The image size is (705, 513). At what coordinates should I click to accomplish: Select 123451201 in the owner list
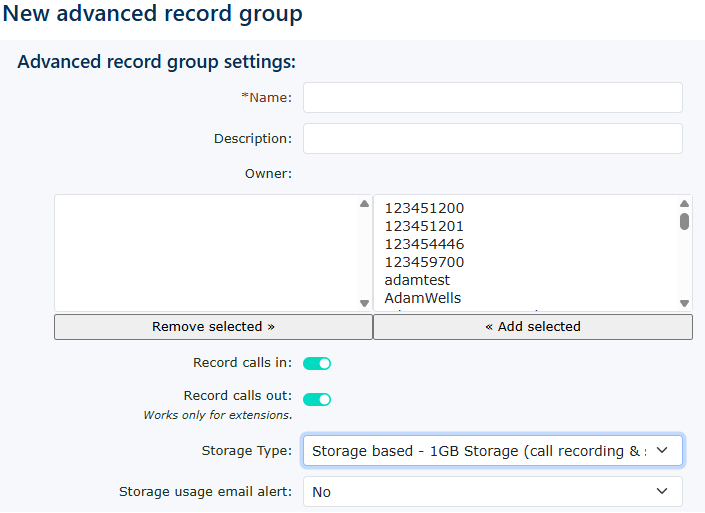pos(424,227)
